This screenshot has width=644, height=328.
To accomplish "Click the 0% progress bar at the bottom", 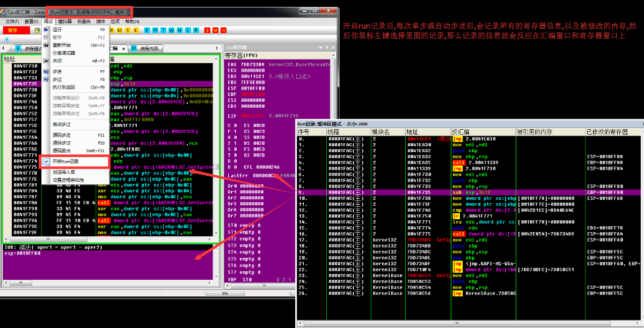I will click(226, 293).
